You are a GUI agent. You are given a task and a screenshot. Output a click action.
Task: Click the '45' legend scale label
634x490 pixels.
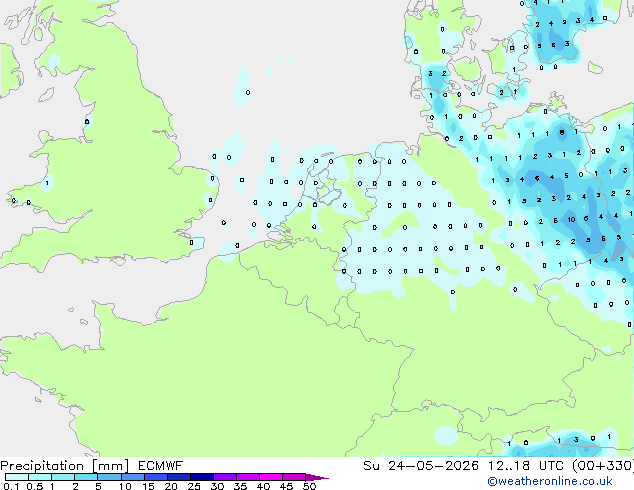[x=286, y=486]
